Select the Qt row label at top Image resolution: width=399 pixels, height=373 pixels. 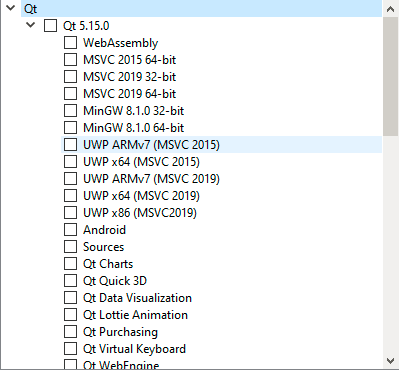(30, 9)
